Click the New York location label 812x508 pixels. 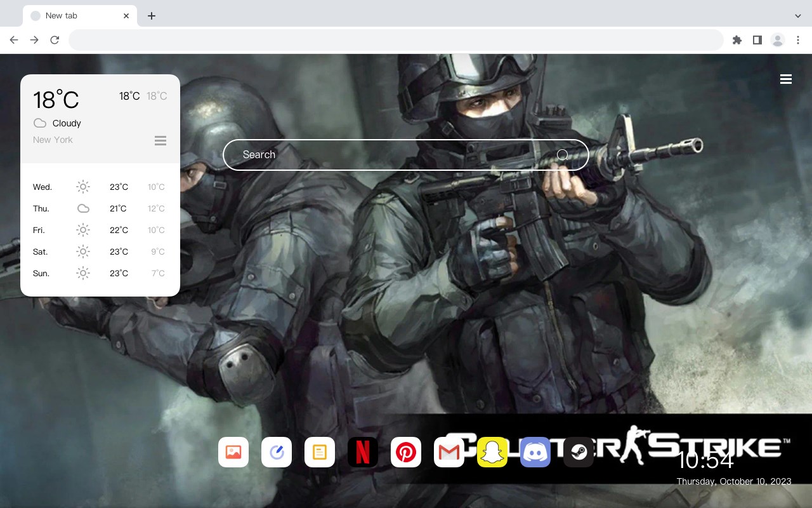[x=53, y=140]
